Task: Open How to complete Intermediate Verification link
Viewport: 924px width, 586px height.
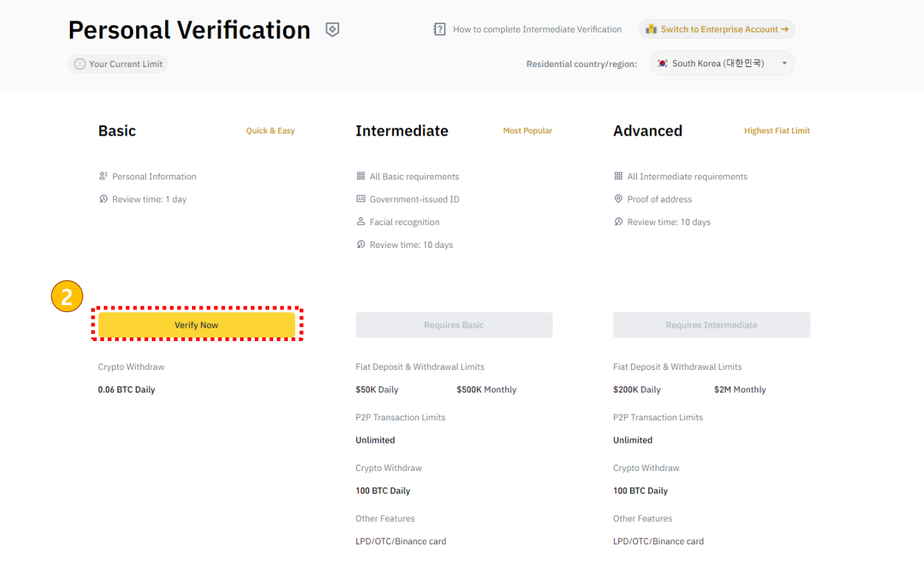Action: [x=537, y=30]
